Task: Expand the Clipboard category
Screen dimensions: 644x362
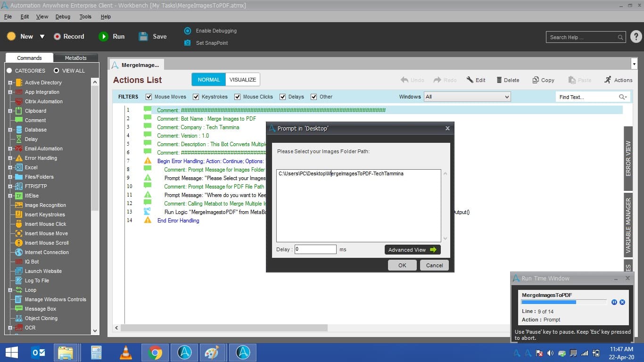Action: coord(10,111)
